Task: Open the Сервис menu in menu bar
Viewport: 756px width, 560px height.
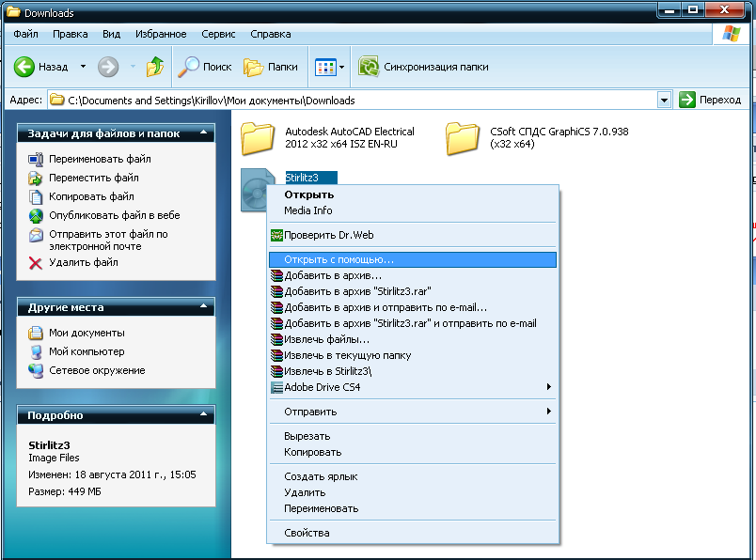Action: pos(218,34)
